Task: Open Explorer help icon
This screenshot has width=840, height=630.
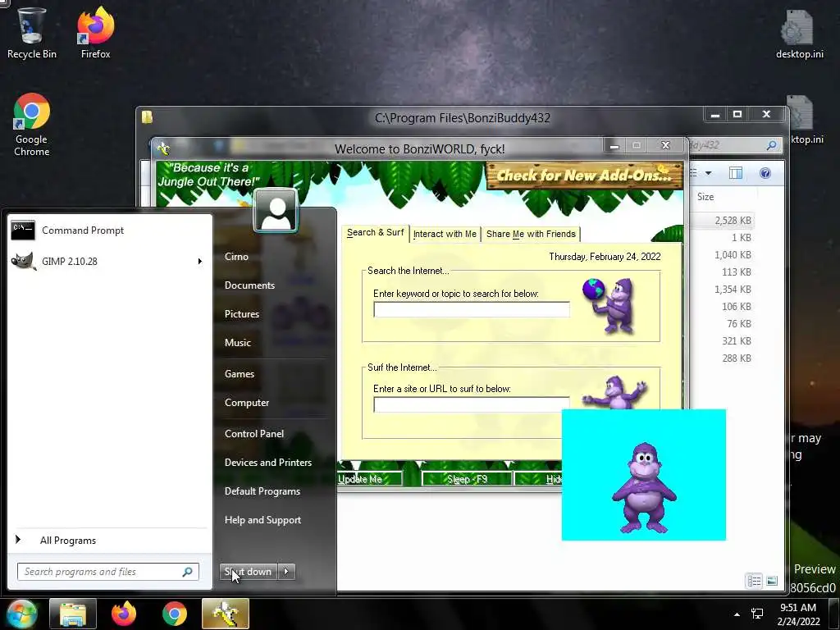Action: point(765,173)
